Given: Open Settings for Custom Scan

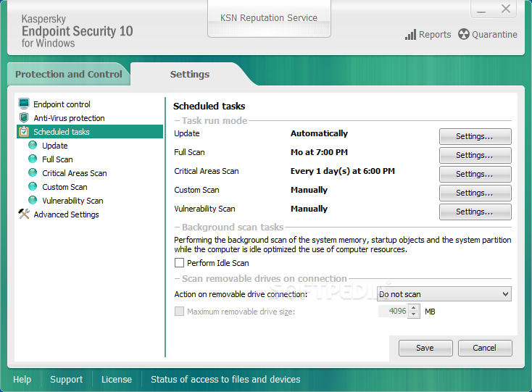Looking at the screenshot, I should pyautogui.click(x=475, y=193).
